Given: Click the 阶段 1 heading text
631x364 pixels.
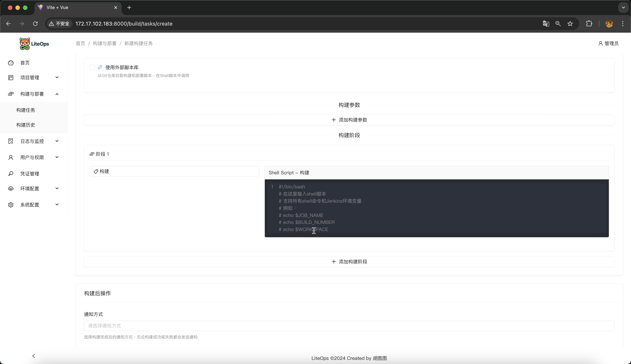Looking at the screenshot, I should coord(103,154).
